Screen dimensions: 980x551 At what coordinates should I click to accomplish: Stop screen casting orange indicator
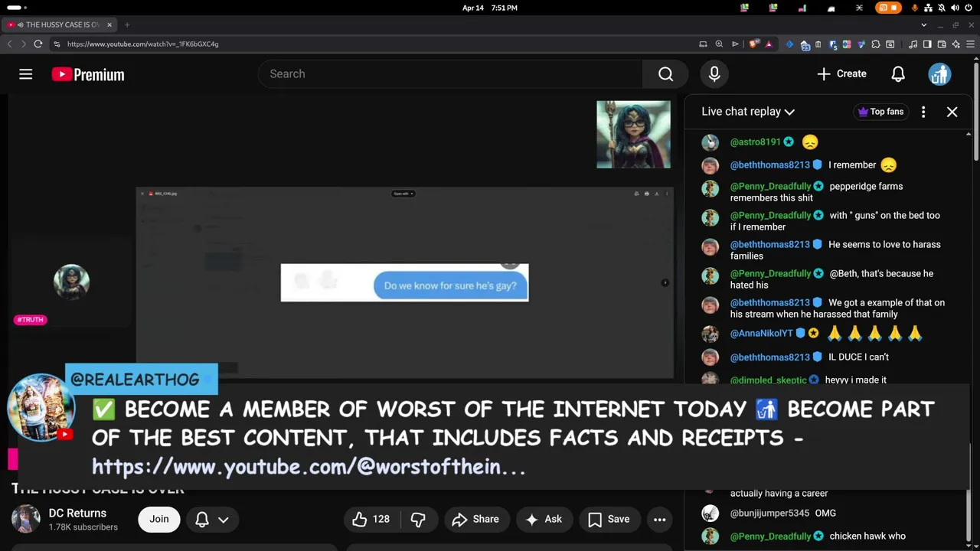(887, 8)
